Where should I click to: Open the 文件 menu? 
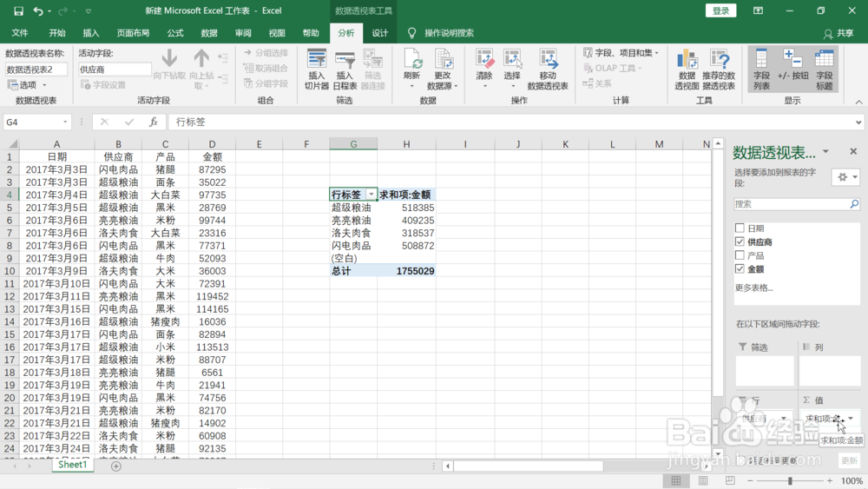[19, 33]
